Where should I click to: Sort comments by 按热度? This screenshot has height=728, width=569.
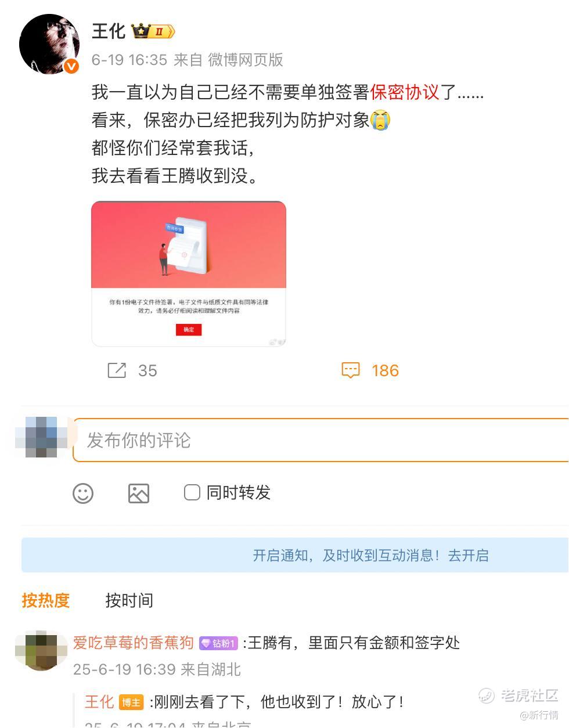pyautogui.click(x=46, y=600)
